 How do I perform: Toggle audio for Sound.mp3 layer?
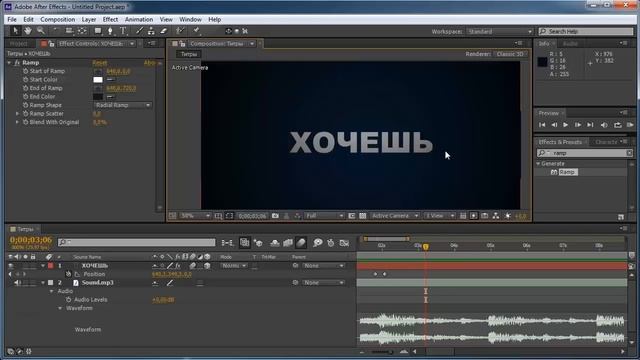[x=17, y=282]
